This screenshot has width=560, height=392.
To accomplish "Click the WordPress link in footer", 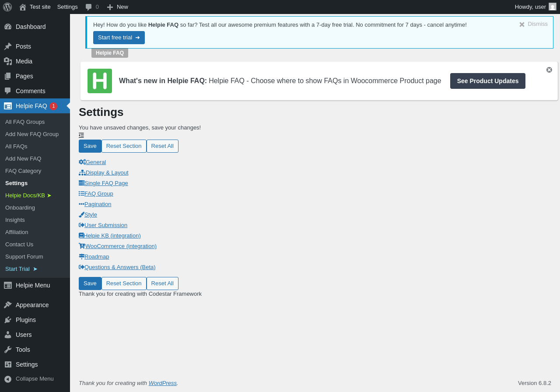I will click(163, 383).
